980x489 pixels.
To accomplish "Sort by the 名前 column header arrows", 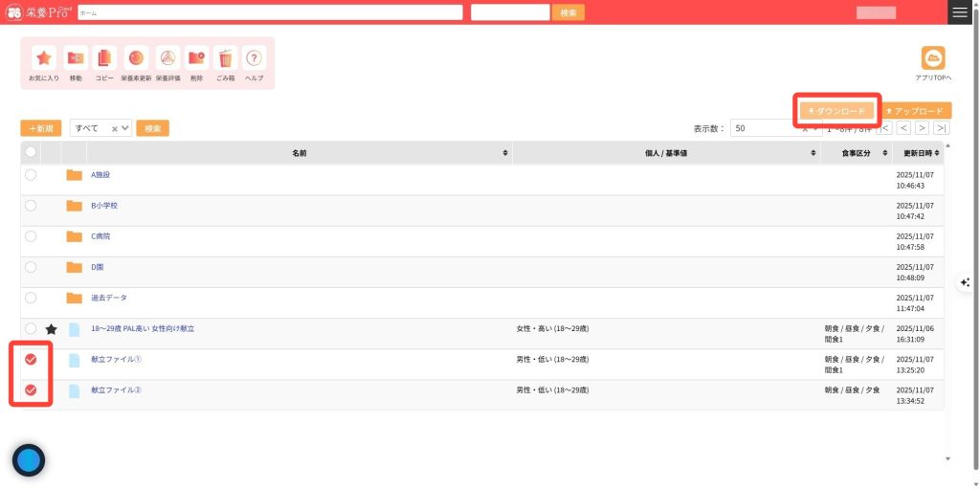I will coord(505,153).
